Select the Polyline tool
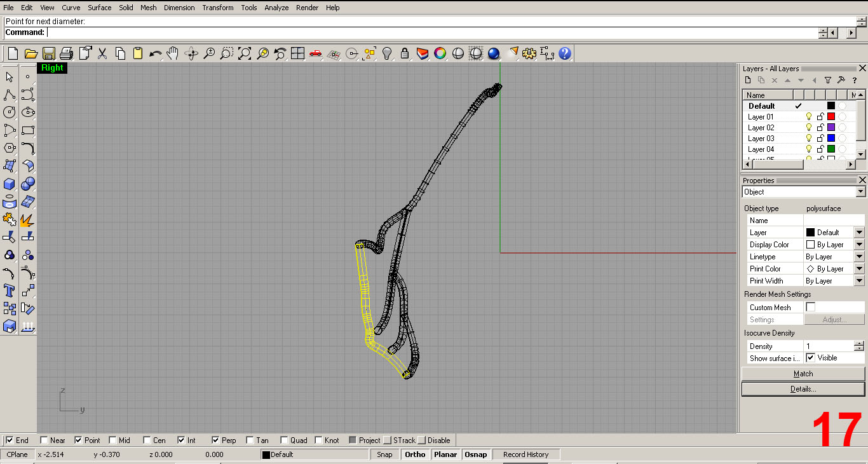The height and width of the screenshot is (464, 868). [x=10, y=95]
